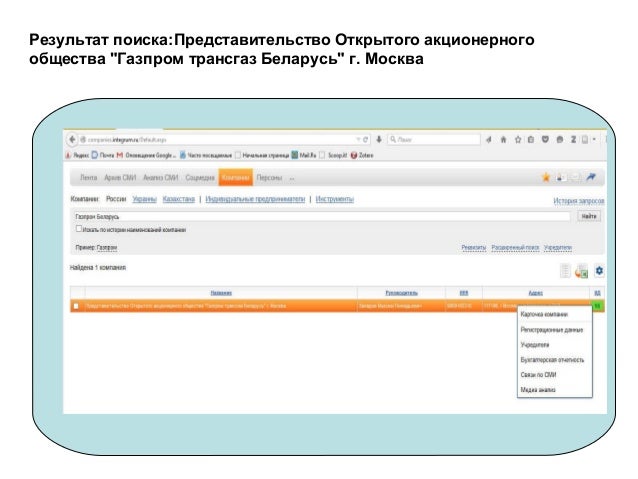Click the green indicator in the result row

coord(597,306)
